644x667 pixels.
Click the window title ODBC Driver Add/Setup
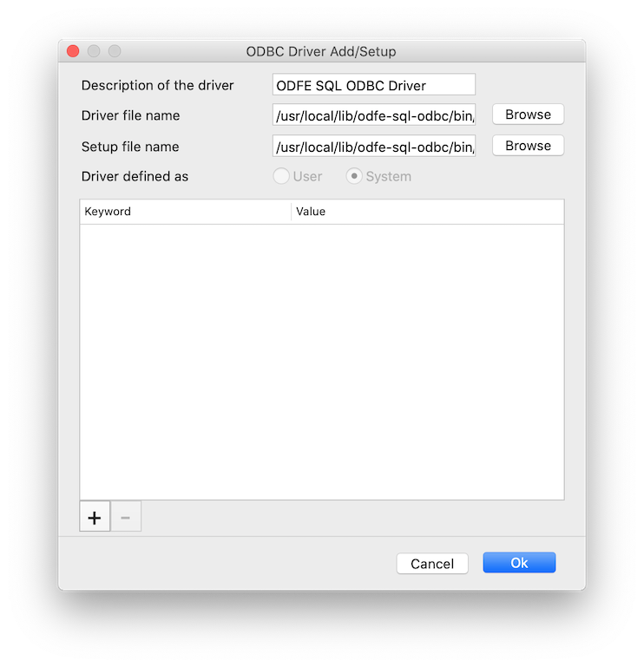[321, 51]
